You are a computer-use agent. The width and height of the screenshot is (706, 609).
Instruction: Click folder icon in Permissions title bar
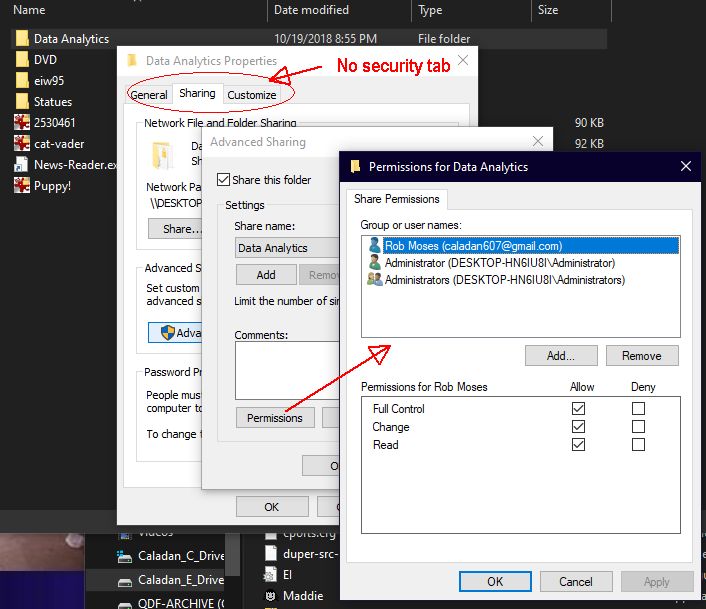point(355,167)
